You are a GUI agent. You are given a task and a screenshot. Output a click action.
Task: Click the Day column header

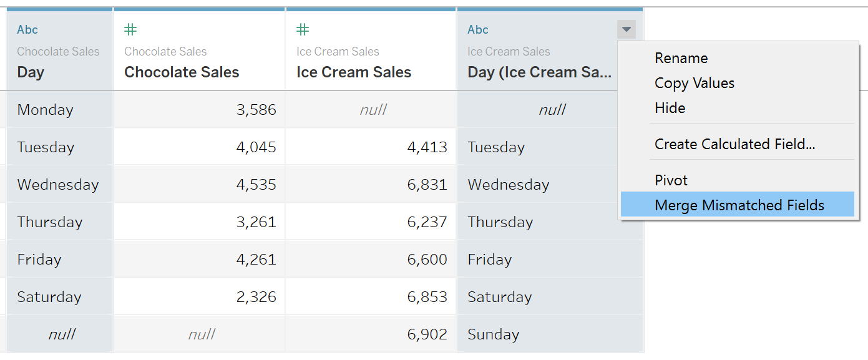(59, 51)
